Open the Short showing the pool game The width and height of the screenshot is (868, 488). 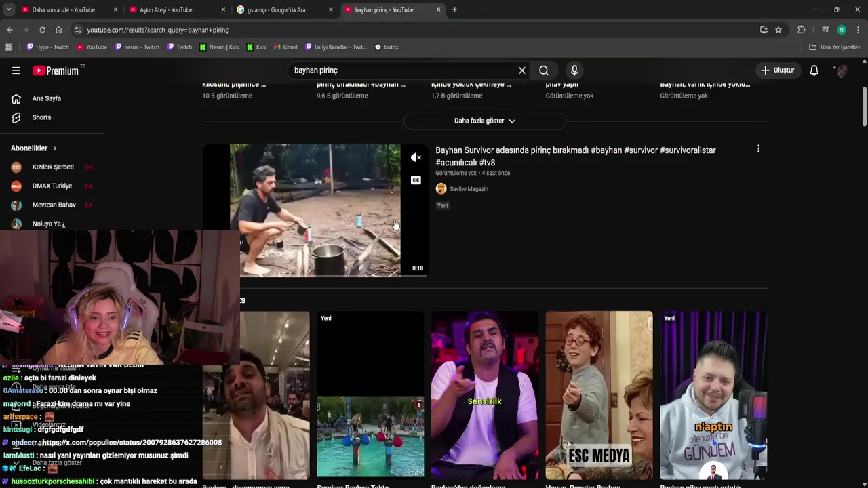[370, 395]
